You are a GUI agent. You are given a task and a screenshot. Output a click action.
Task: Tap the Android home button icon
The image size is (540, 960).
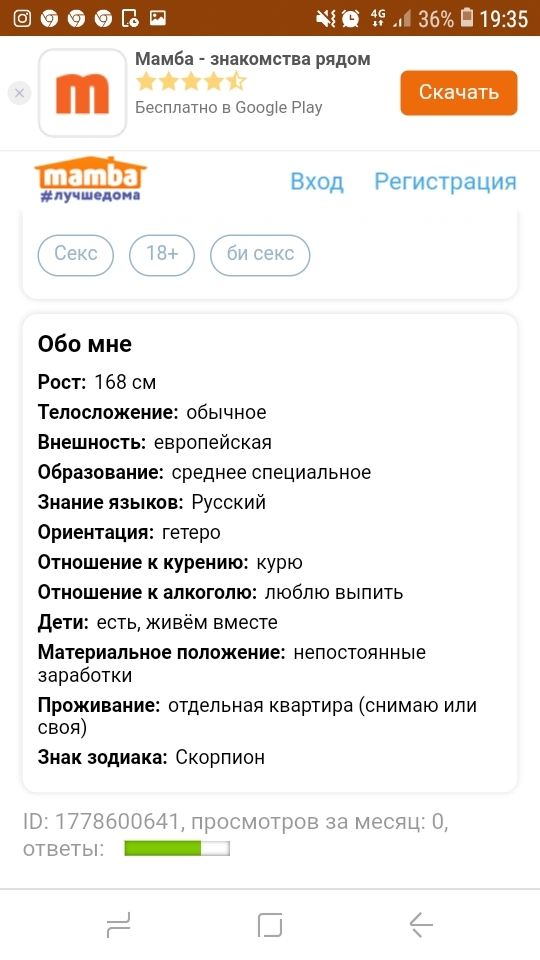[x=270, y=925]
